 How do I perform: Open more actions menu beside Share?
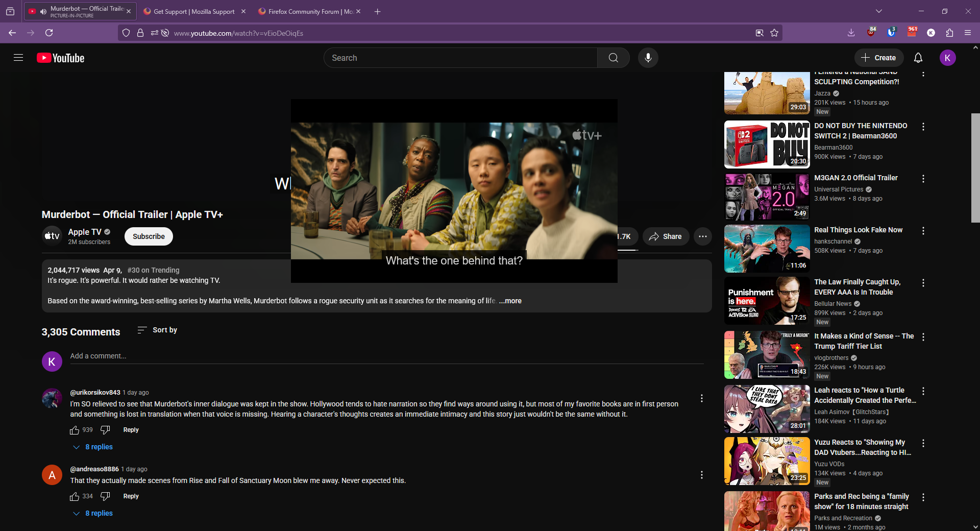pyautogui.click(x=703, y=236)
